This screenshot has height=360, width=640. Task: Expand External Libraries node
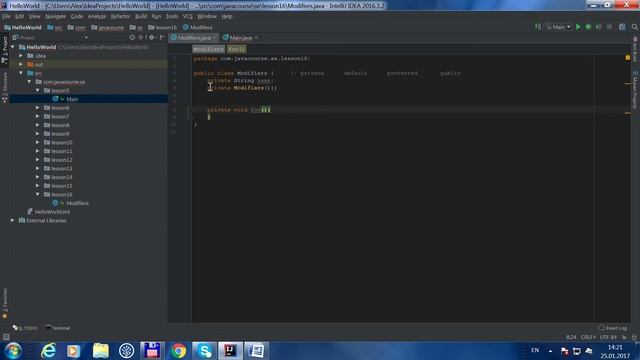13,220
